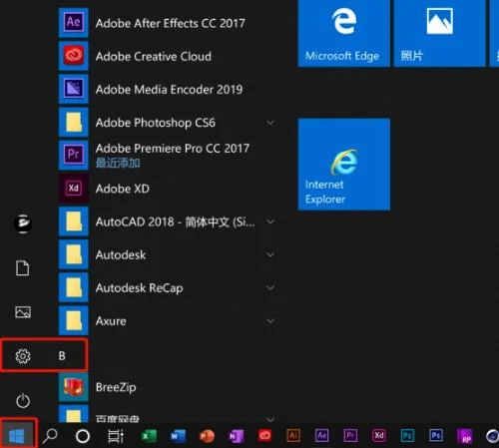
Task: Open Excel from the taskbar
Action: tap(149, 436)
